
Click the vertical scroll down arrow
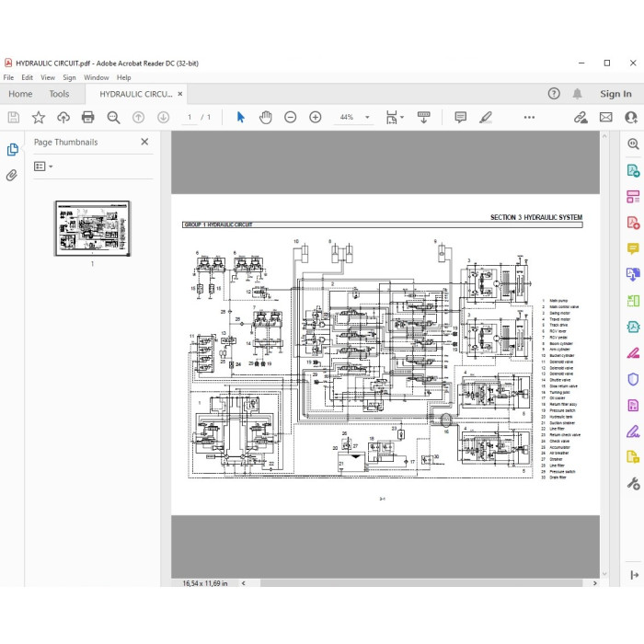[604, 574]
